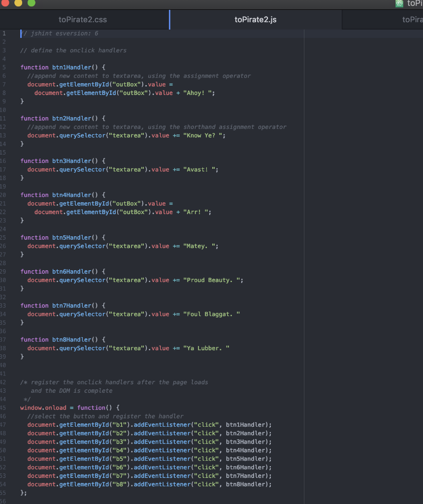Image resolution: width=423 pixels, height=504 pixels.
Task: Click the "Avast! " string
Action: click(x=199, y=170)
